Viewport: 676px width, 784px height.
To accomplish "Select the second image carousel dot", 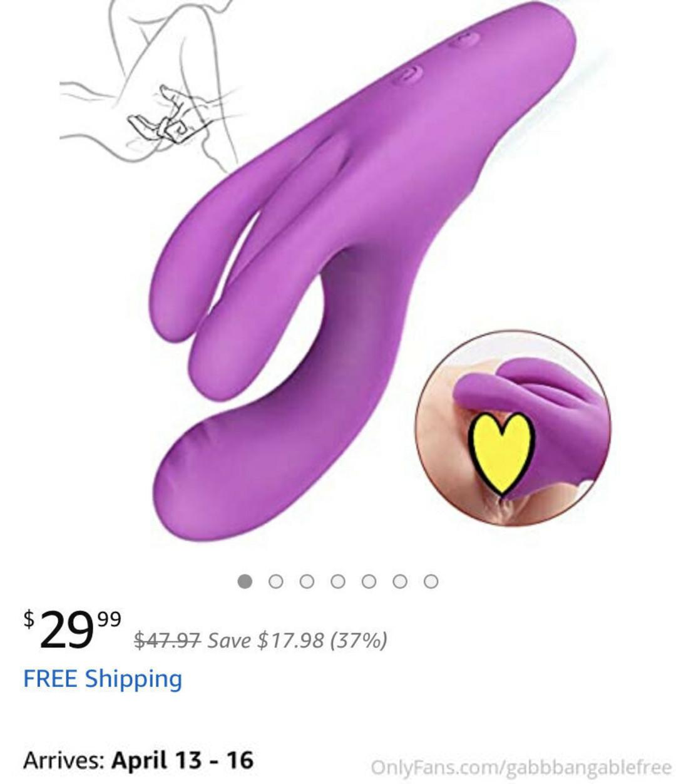I will 275,581.
